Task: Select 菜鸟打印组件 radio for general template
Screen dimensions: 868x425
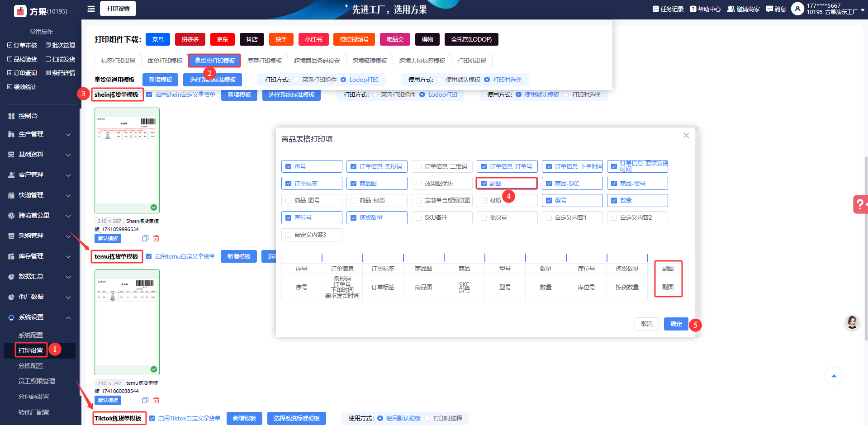Action: coord(296,80)
